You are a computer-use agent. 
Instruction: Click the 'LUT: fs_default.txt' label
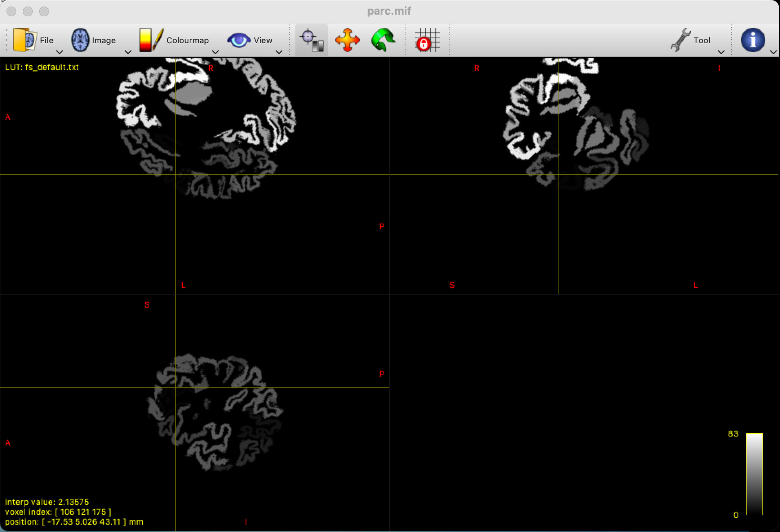42,67
